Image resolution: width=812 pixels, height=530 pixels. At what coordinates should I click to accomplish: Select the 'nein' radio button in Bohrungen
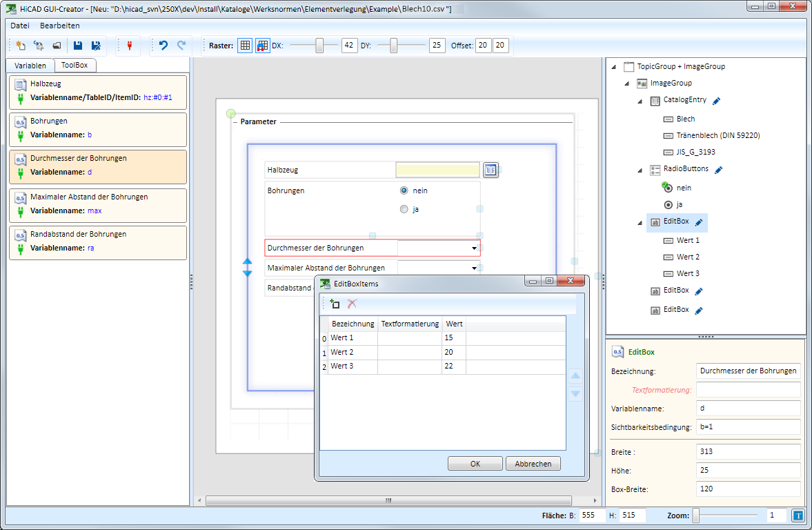pos(404,190)
